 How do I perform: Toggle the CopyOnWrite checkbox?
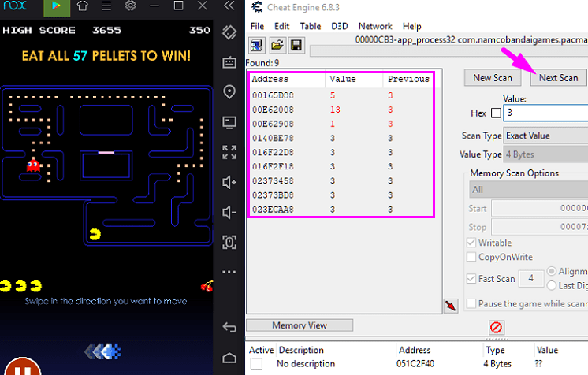pyautogui.click(x=471, y=257)
